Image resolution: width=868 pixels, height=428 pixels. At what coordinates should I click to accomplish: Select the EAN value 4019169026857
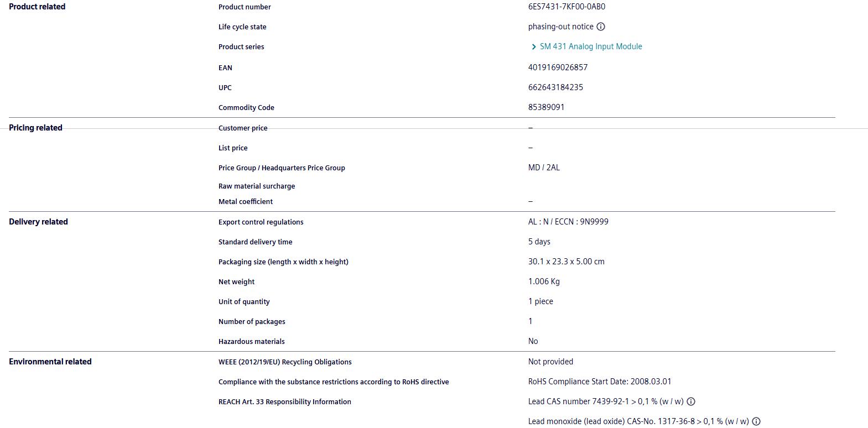pos(558,67)
